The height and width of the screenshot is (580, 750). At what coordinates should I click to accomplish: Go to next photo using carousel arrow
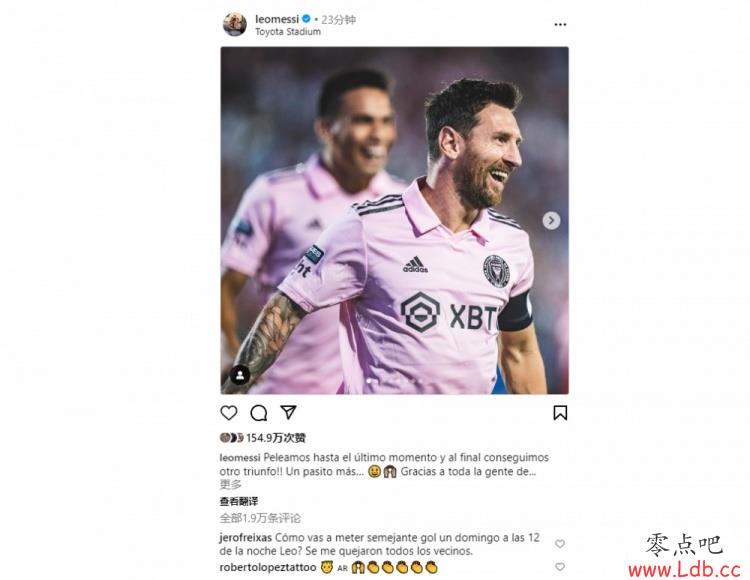click(551, 220)
